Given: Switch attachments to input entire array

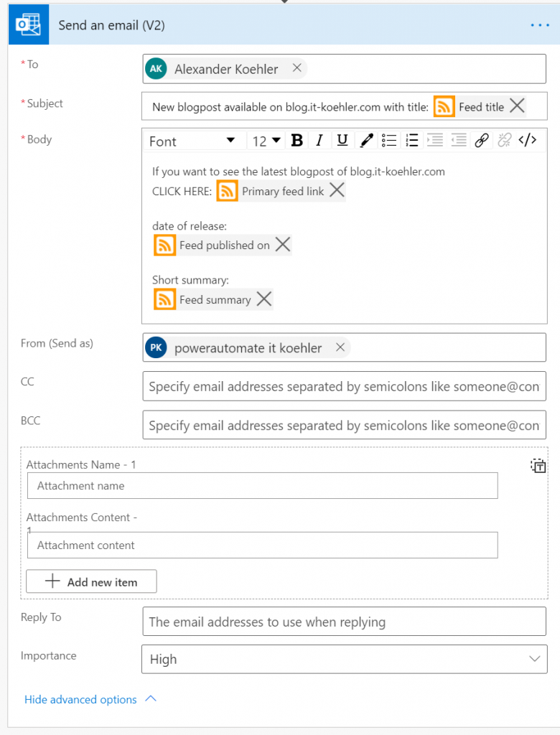Looking at the screenshot, I should (x=538, y=466).
